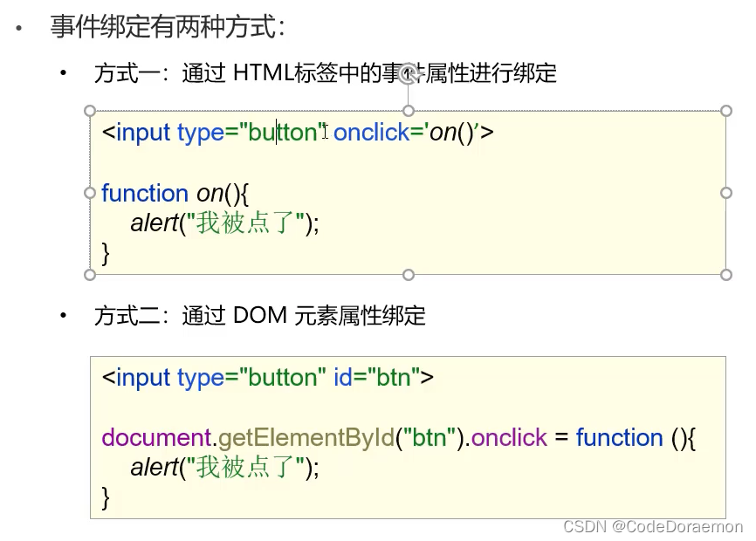The height and width of the screenshot is (541, 756).
Task: Click the word 'input' in the first code box
Action: click(x=143, y=133)
